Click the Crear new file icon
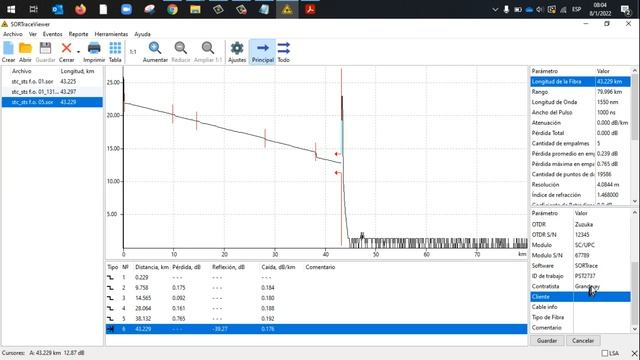The width and height of the screenshot is (640, 360). 8,52
